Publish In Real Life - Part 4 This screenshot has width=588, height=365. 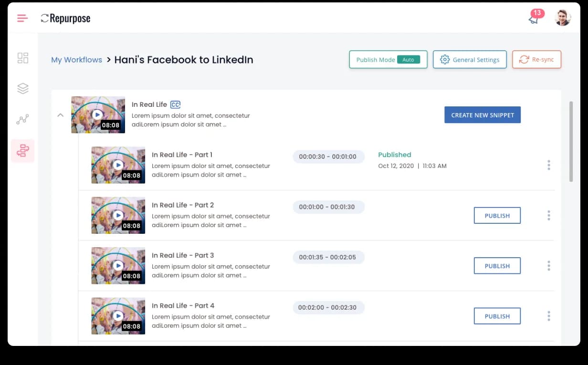(497, 316)
